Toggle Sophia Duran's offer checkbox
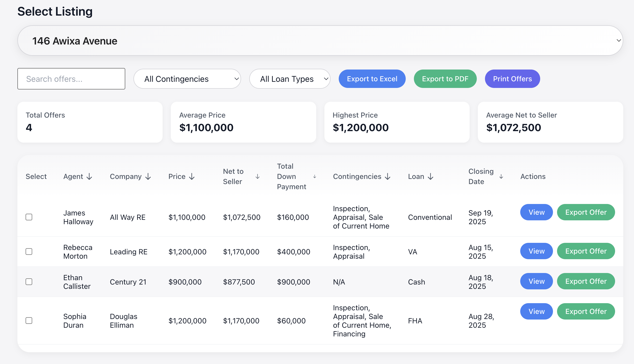Screen dimensions: 634x364 pyautogui.click(x=29, y=321)
